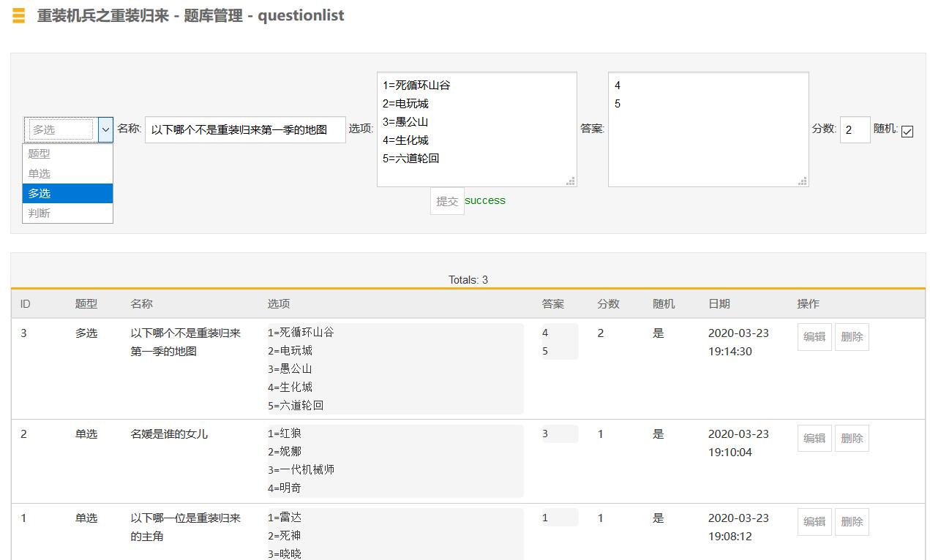Screen dimensions: 930x560
Task: Select 多选 in the type dropdown list
Action: [68, 193]
